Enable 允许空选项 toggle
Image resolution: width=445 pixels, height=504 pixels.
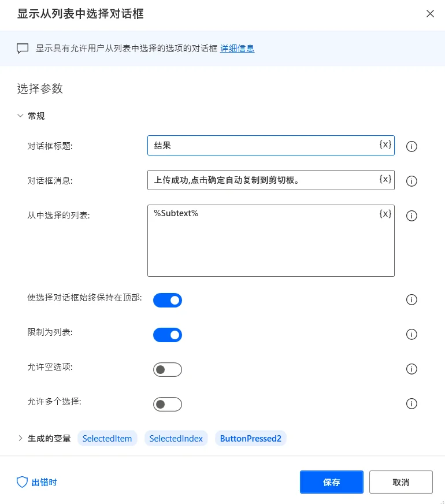168,369
